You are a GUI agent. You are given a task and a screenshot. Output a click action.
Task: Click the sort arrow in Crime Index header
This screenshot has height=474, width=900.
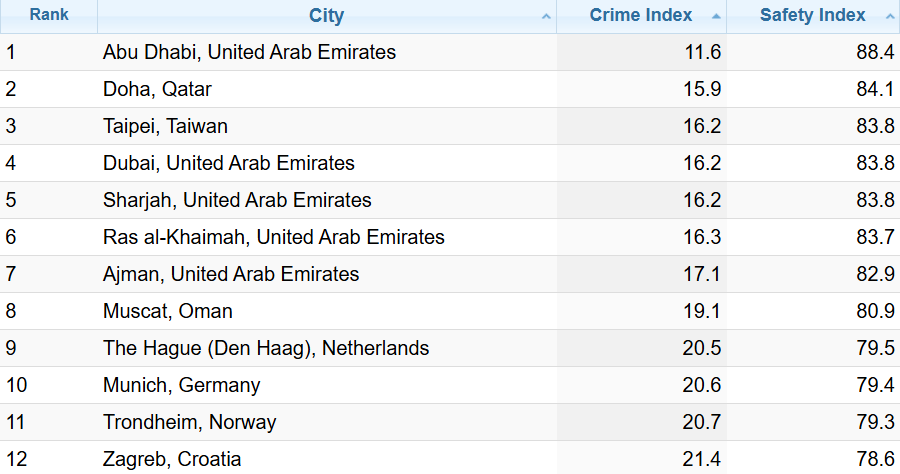(716, 16)
